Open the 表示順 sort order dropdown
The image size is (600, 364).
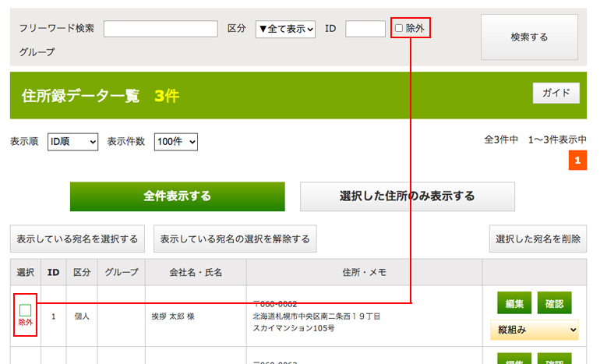(72, 142)
